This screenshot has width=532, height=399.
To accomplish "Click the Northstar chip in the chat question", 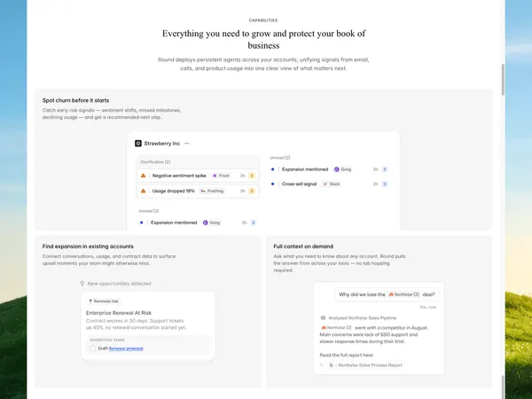I will click(x=403, y=294).
